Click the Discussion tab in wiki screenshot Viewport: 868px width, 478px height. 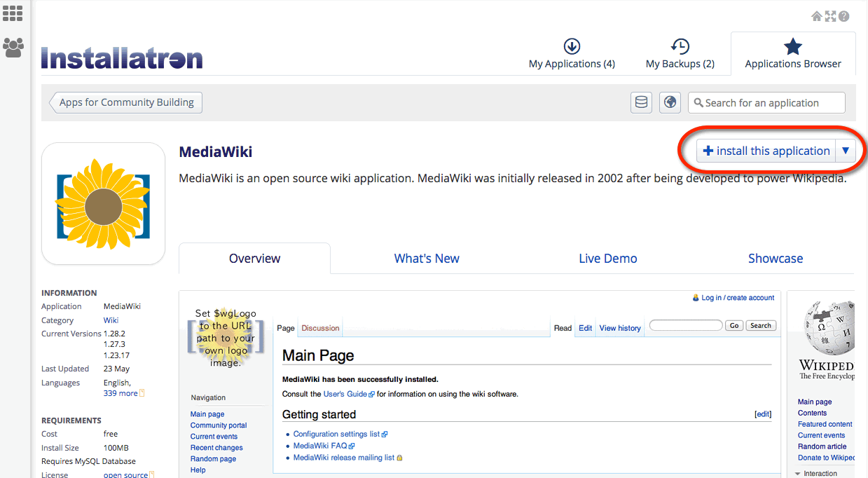pyautogui.click(x=320, y=328)
